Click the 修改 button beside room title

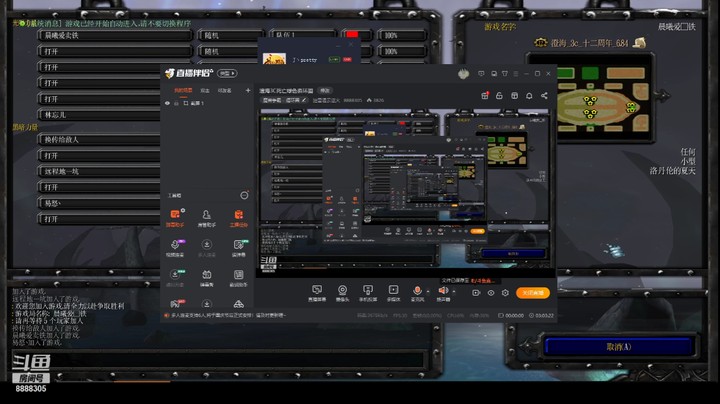click(325, 90)
